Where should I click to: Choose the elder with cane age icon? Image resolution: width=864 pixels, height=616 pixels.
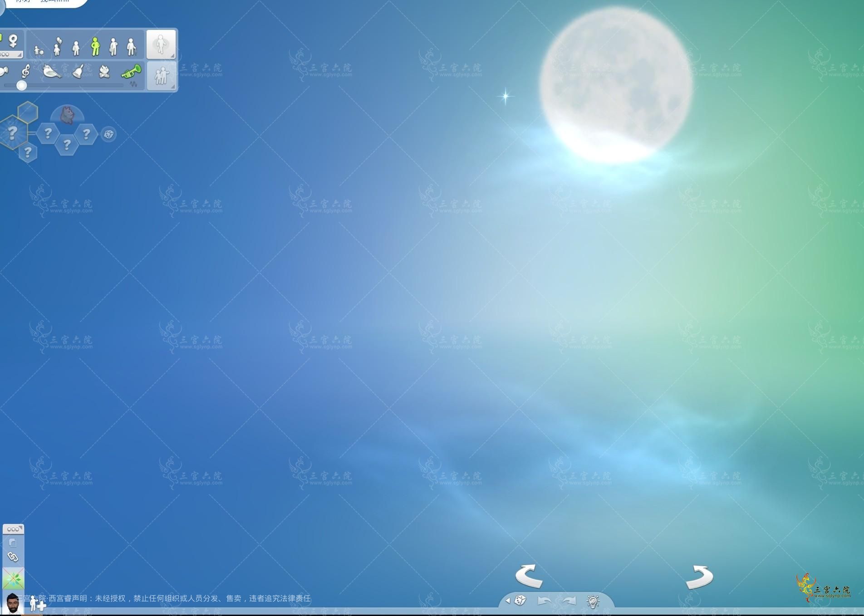coord(131,47)
